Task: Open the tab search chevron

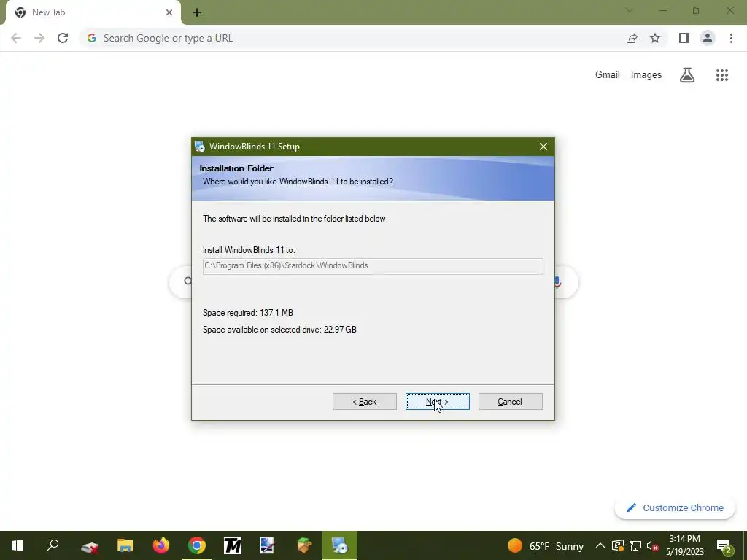Action: tap(629, 10)
